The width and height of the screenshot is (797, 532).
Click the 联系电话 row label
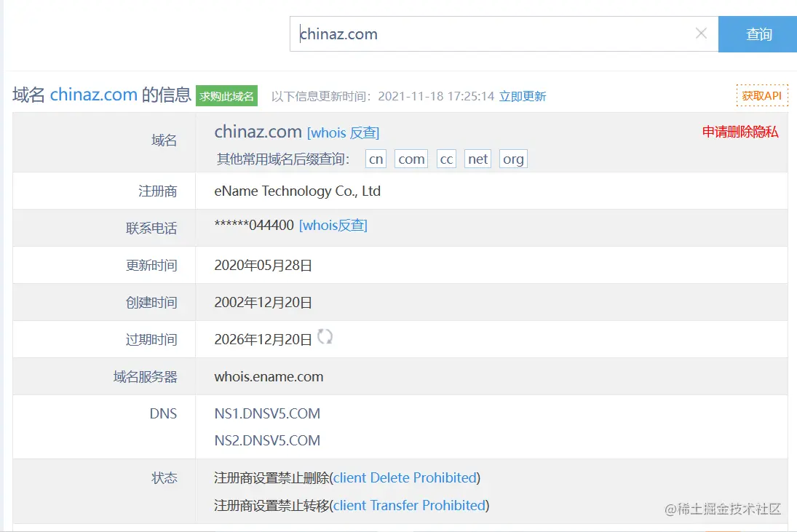click(x=151, y=228)
